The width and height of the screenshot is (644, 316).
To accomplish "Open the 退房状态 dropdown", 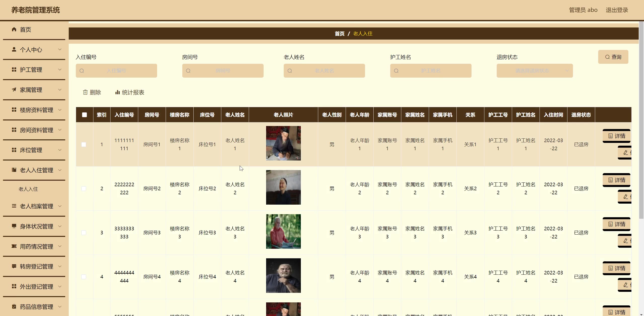I will (x=534, y=71).
